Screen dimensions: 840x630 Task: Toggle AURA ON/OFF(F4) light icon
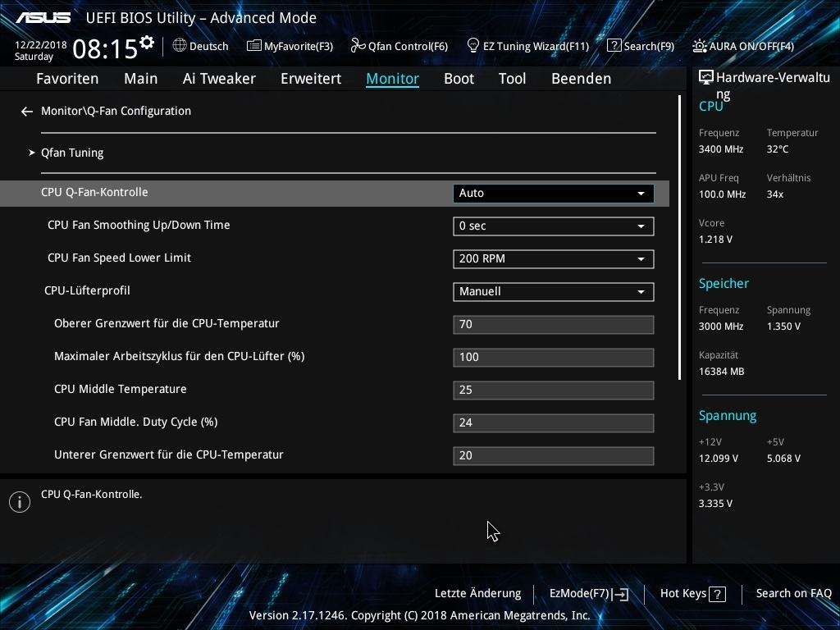tap(700, 46)
